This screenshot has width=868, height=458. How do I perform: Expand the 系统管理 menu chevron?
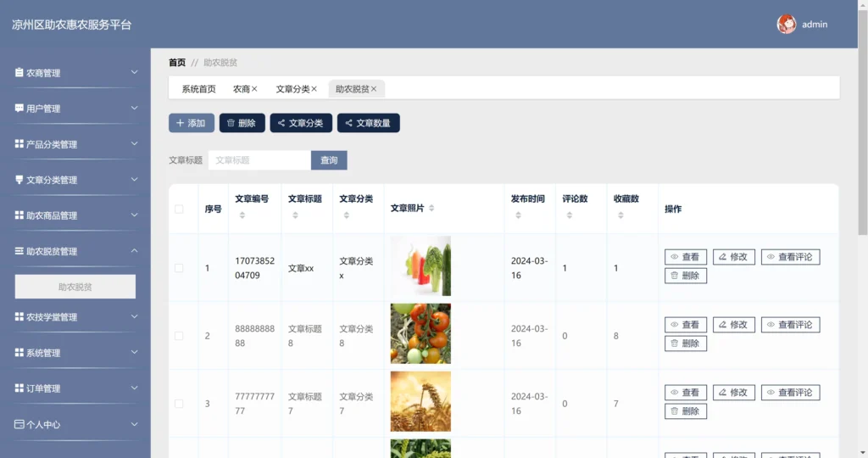[x=134, y=352]
